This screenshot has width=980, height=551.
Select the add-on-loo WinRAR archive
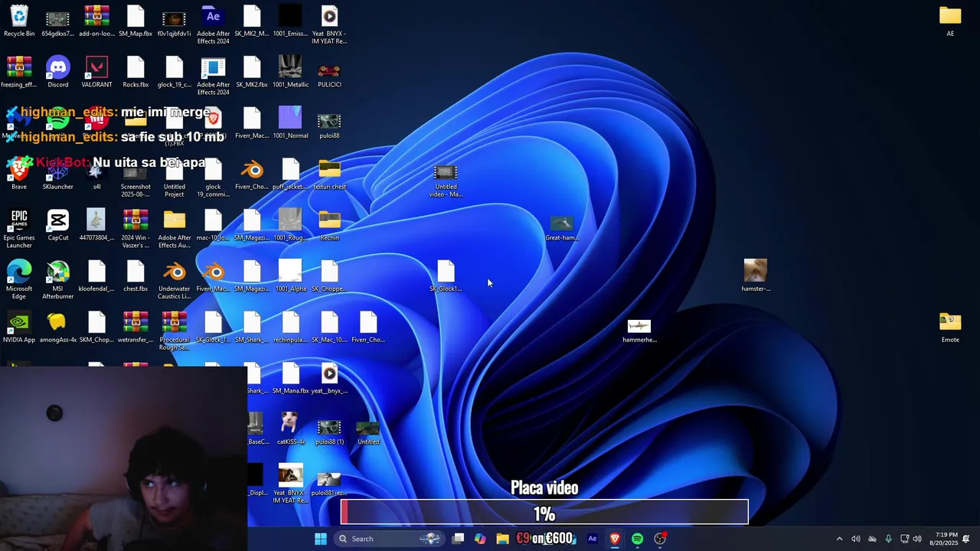click(x=96, y=21)
